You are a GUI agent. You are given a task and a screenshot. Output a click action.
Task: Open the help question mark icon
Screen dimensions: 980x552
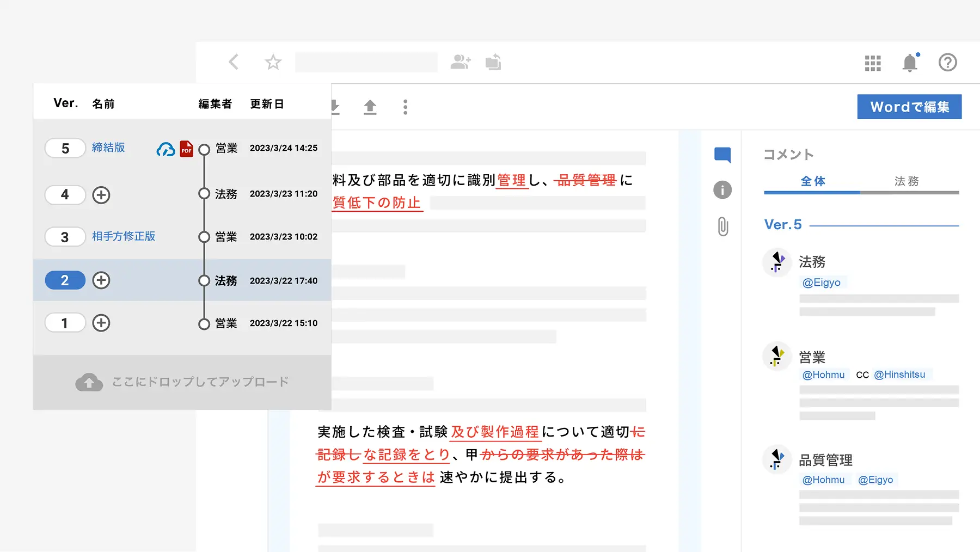[x=947, y=63]
